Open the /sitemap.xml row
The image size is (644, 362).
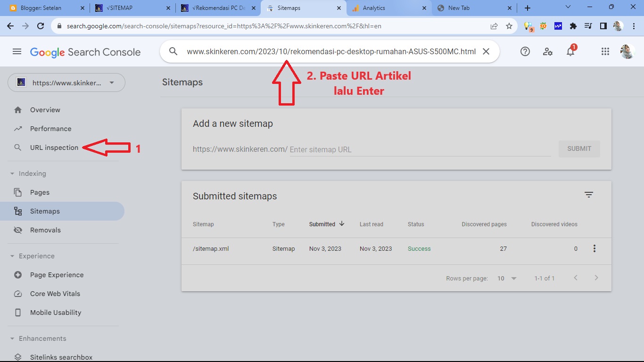tap(396, 249)
